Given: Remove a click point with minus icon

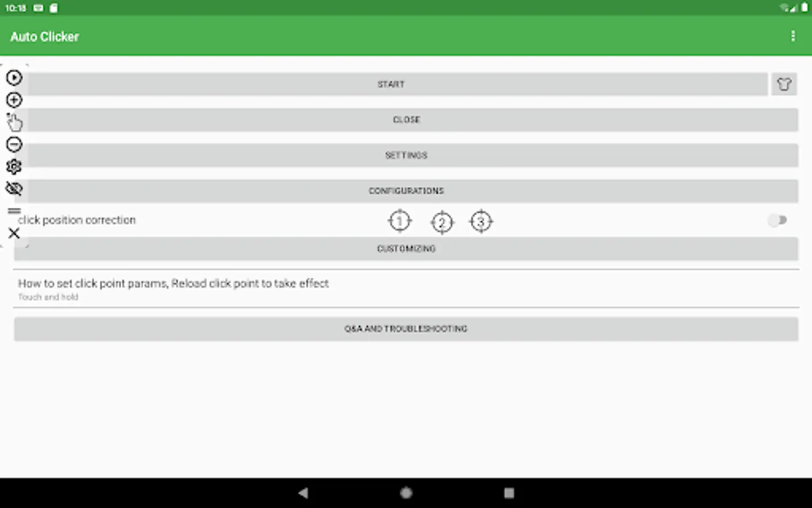Looking at the screenshot, I should point(14,144).
